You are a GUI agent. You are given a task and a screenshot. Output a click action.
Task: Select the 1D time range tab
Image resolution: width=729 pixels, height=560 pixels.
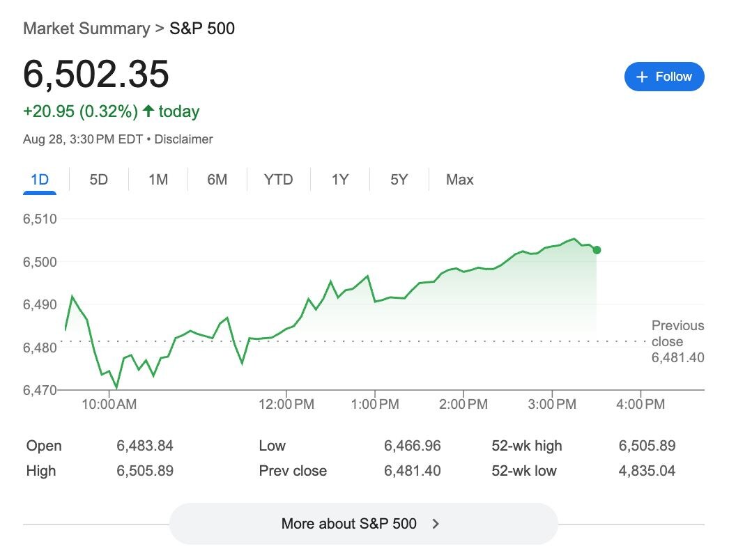point(40,180)
